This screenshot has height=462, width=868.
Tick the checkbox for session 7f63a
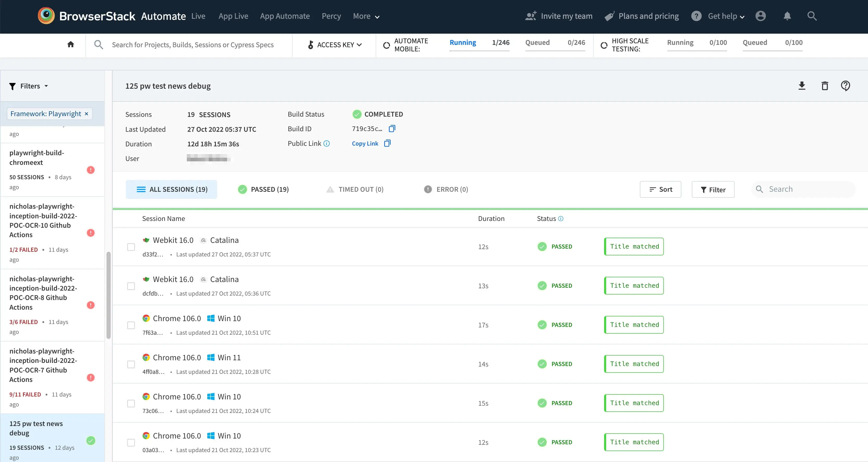pyautogui.click(x=131, y=325)
